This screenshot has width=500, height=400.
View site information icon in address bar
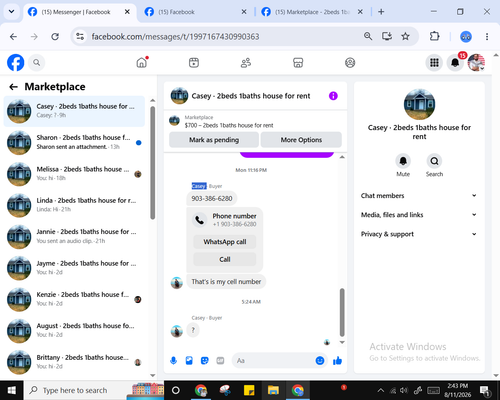point(80,36)
